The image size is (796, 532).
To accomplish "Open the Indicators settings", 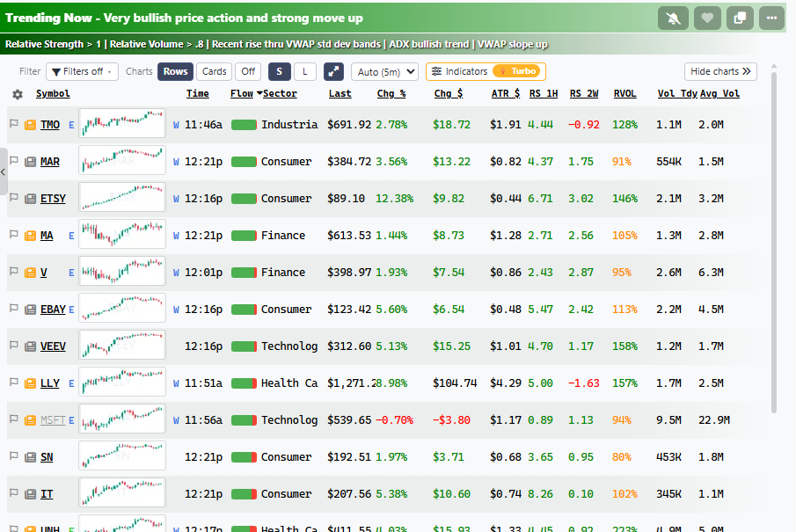I will coord(459,71).
